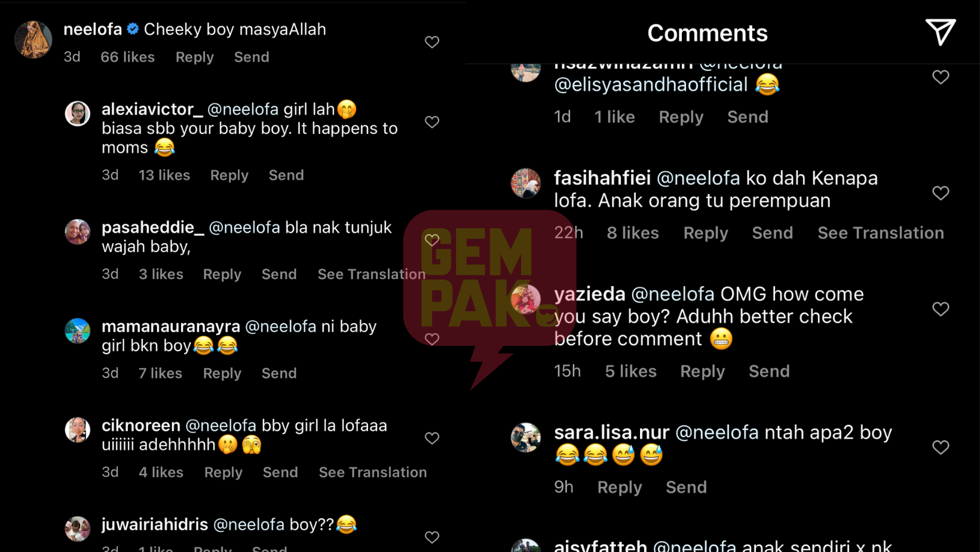This screenshot has height=552, width=980.
Task: Like sara.lisa.nur's comment
Action: click(941, 447)
